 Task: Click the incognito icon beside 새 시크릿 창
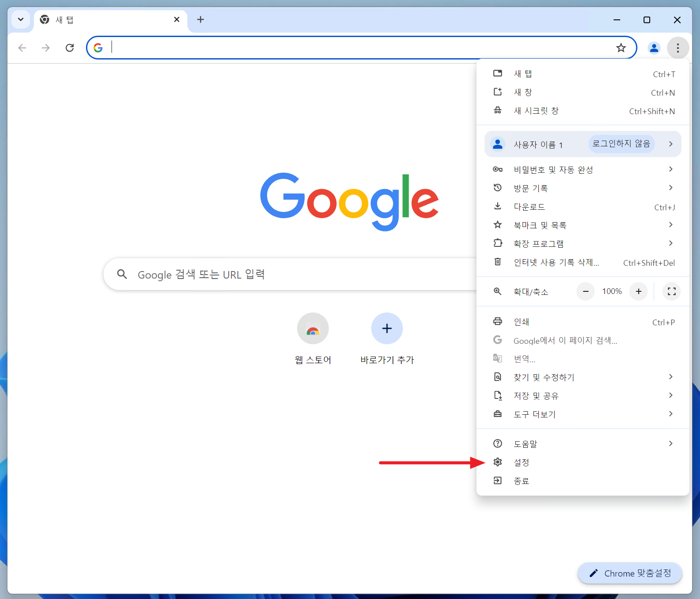pyautogui.click(x=498, y=110)
